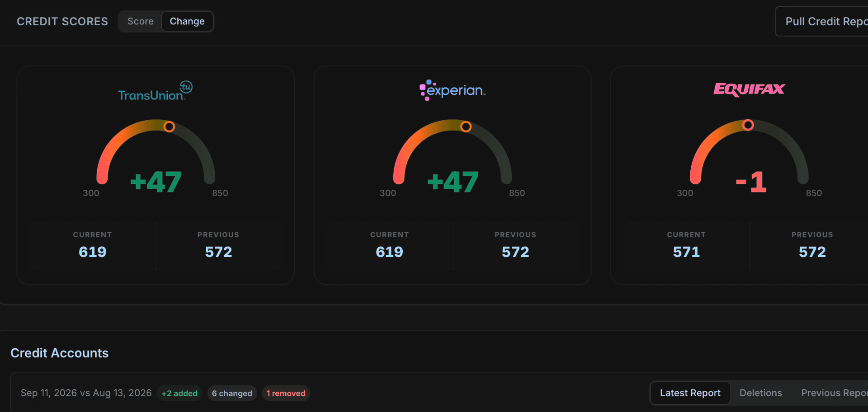Click the Experian +47 change value
The height and width of the screenshot is (412, 868).
[x=453, y=182]
